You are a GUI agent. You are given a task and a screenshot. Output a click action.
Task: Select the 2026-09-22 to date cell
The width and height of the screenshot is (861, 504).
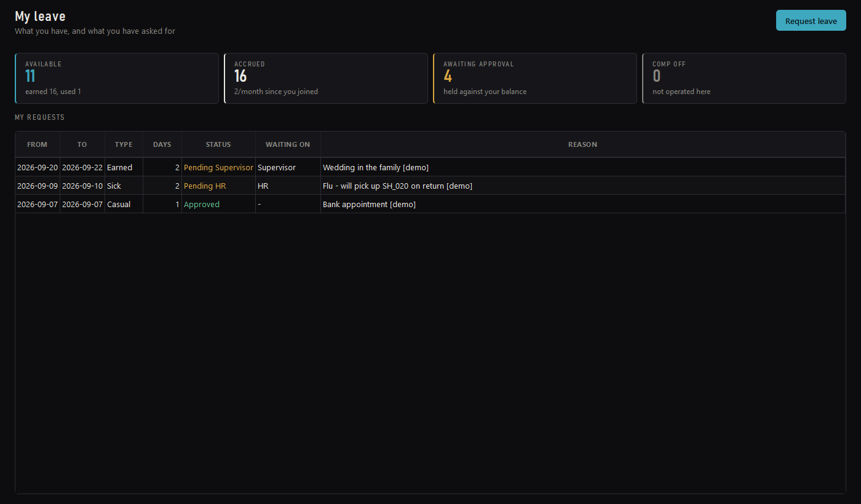pyautogui.click(x=82, y=167)
